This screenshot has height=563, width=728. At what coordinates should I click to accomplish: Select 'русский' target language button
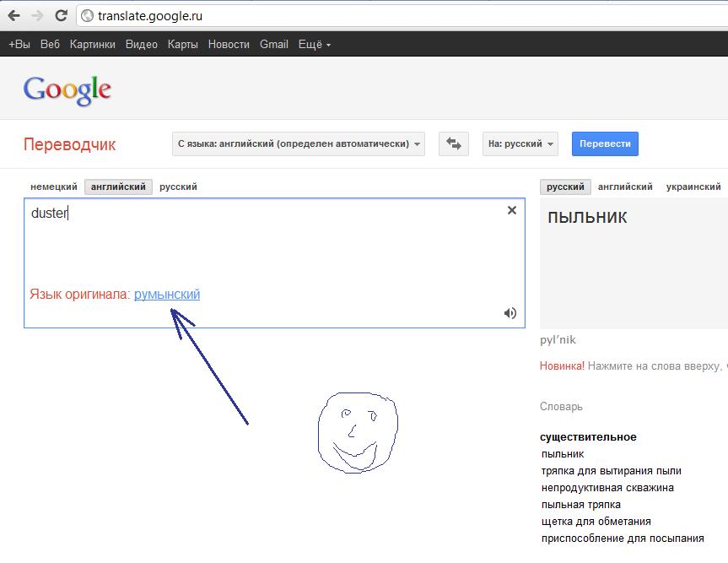(565, 187)
